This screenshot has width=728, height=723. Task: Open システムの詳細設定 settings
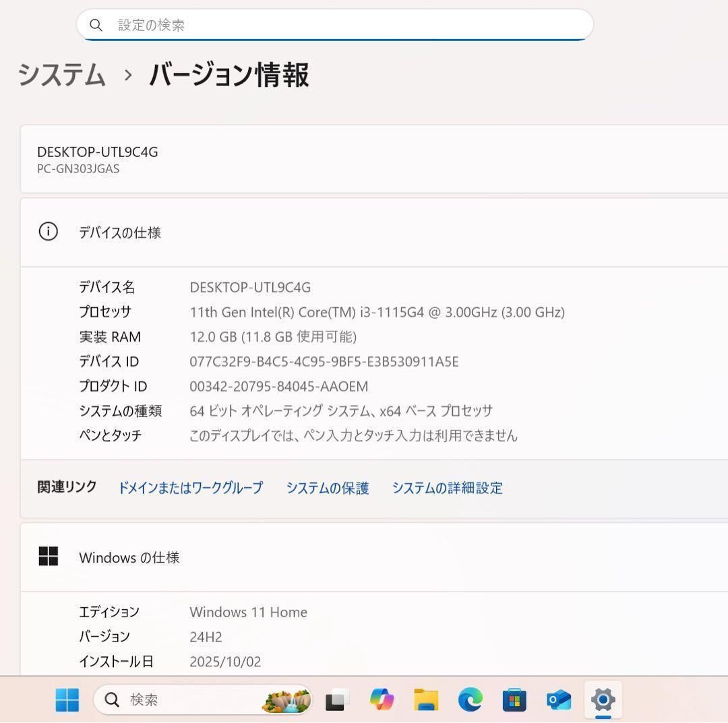(446, 488)
